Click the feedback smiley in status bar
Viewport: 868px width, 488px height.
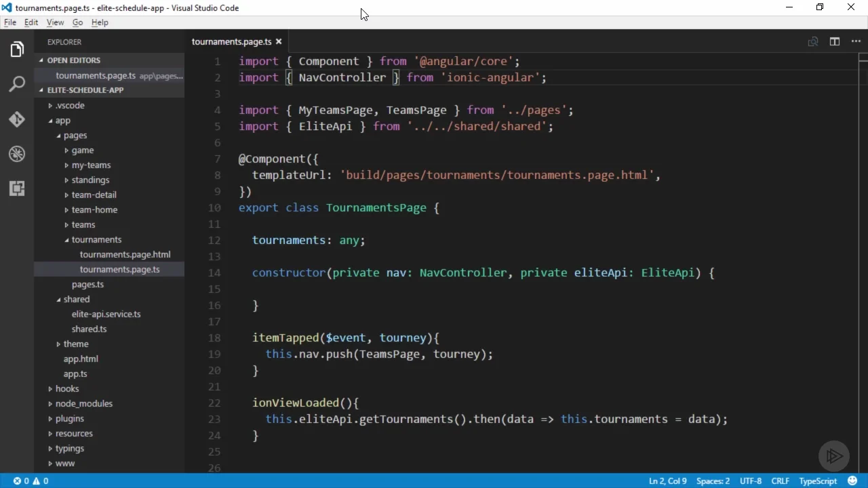tap(852, 481)
